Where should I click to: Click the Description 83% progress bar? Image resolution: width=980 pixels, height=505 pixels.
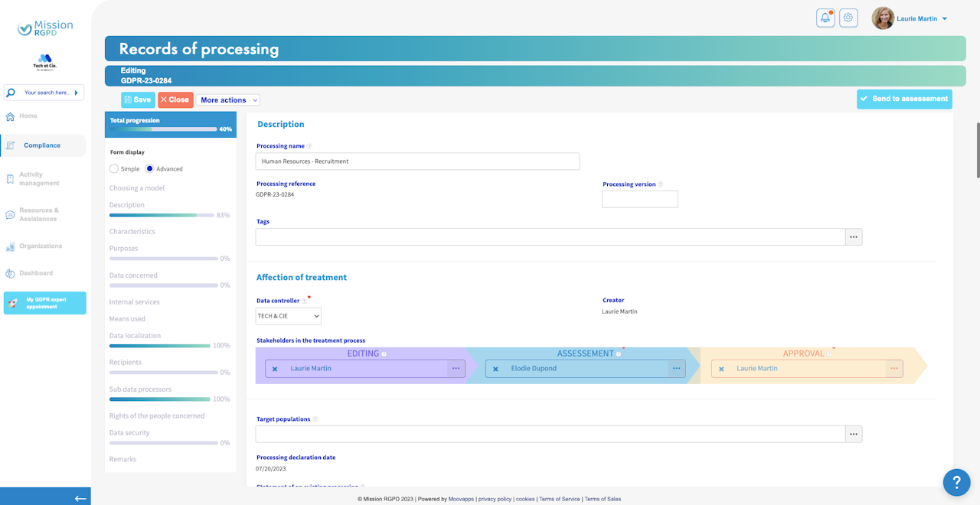162,216
